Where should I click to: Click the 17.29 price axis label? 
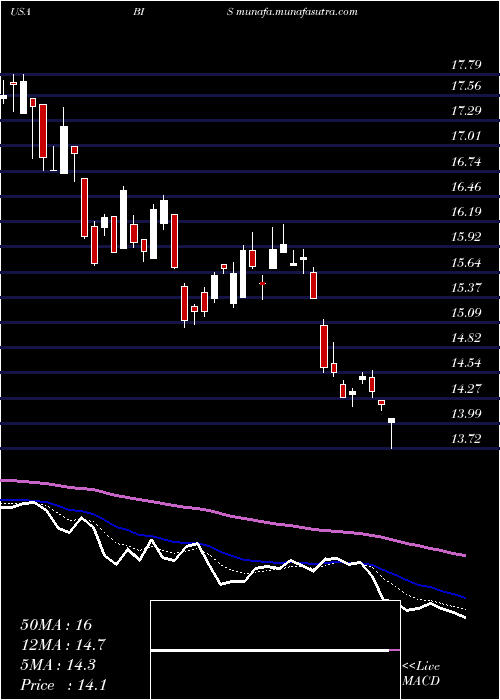point(466,111)
